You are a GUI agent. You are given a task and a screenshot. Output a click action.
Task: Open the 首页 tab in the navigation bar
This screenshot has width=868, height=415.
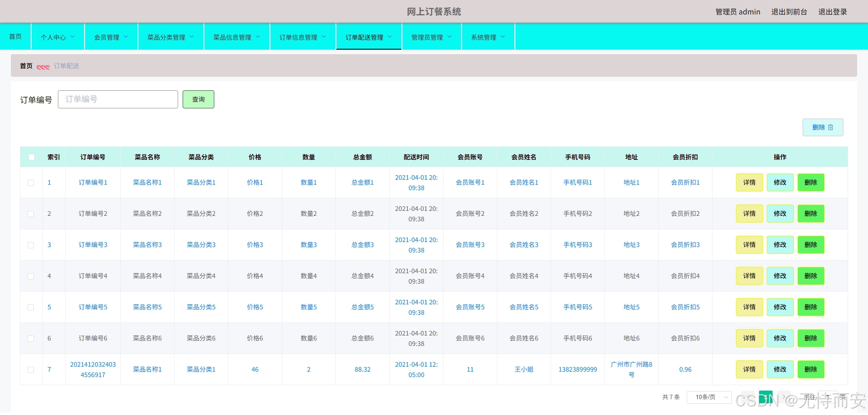tap(15, 37)
